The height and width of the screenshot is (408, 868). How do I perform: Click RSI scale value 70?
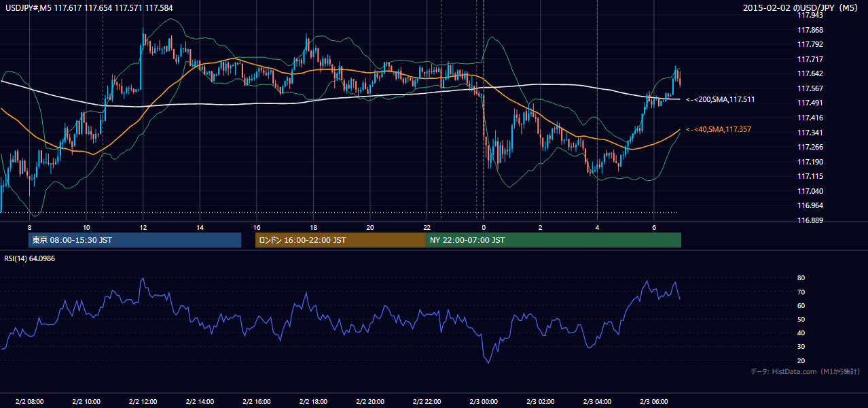tap(801, 292)
